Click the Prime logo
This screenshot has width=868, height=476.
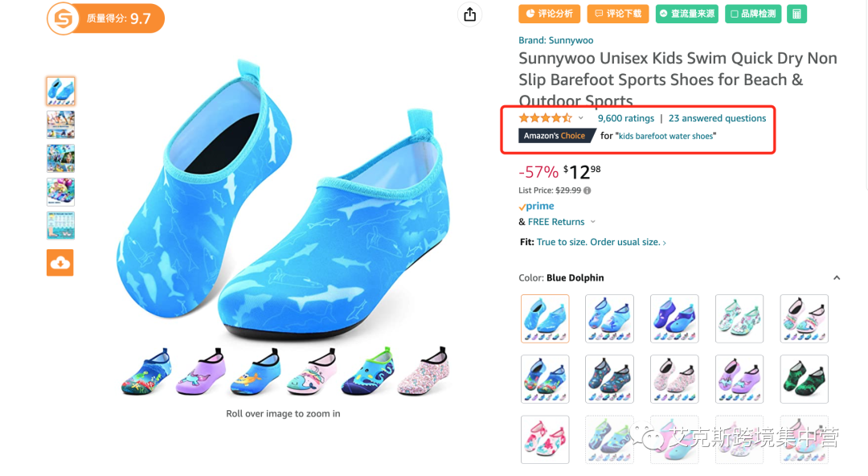537,207
